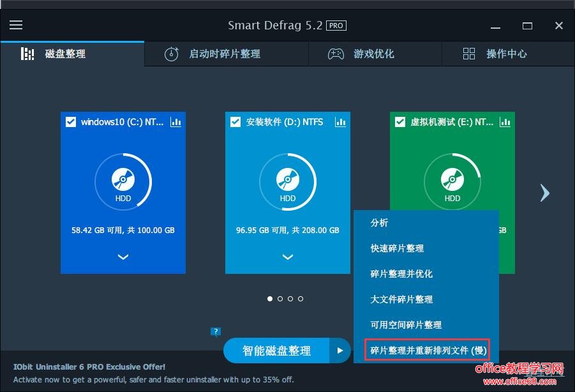Viewport: 575px width, 392px height.
Task: Expand options chevron on C: drive card
Action: pos(123,257)
